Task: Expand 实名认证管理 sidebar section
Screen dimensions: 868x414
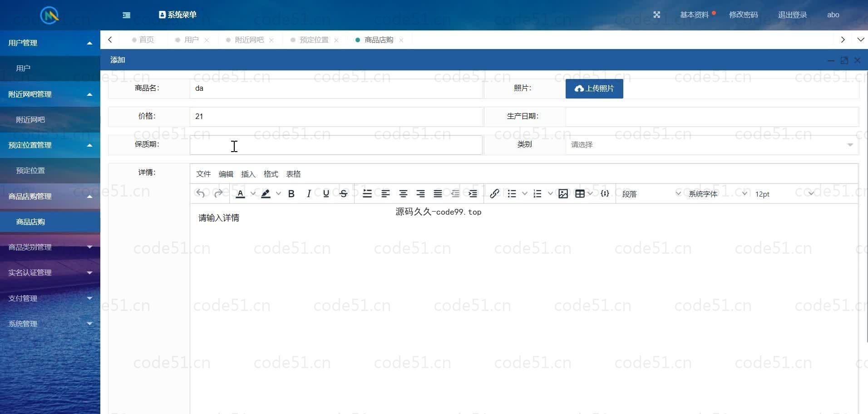Action: (x=50, y=272)
